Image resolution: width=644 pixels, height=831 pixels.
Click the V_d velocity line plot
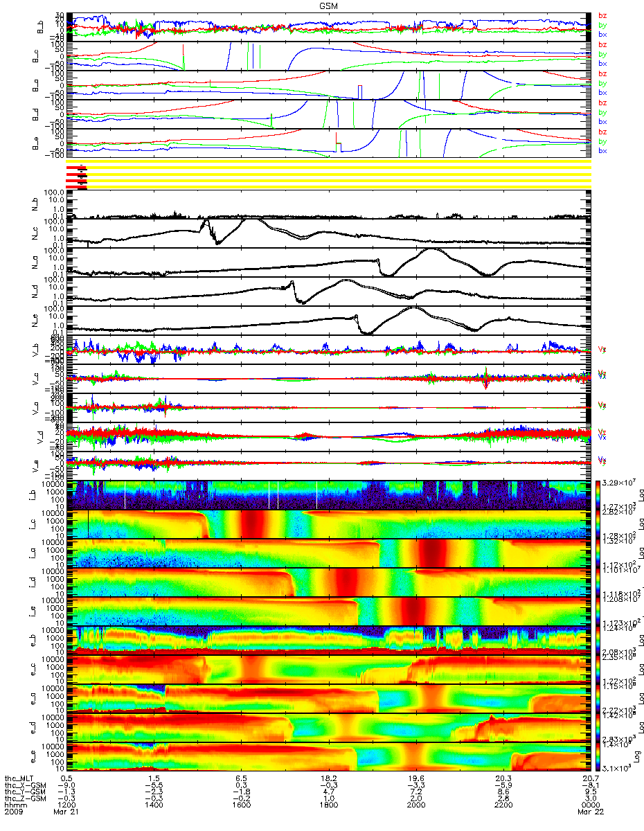coord(328,438)
